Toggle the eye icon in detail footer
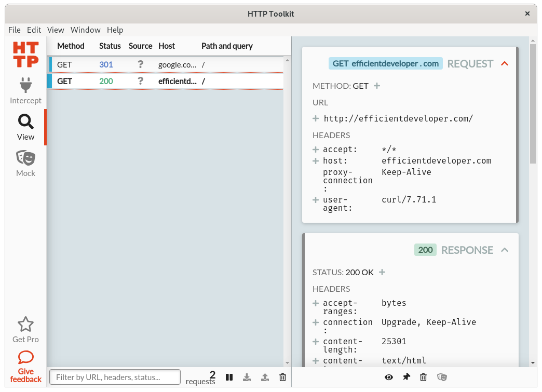This screenshot has height=392, width=542. [x=389, y=377]
